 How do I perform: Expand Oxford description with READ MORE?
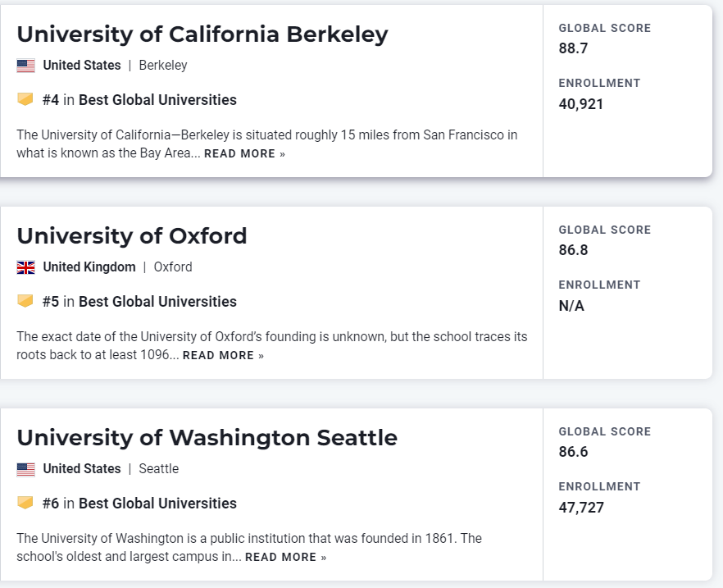(223, 356)
